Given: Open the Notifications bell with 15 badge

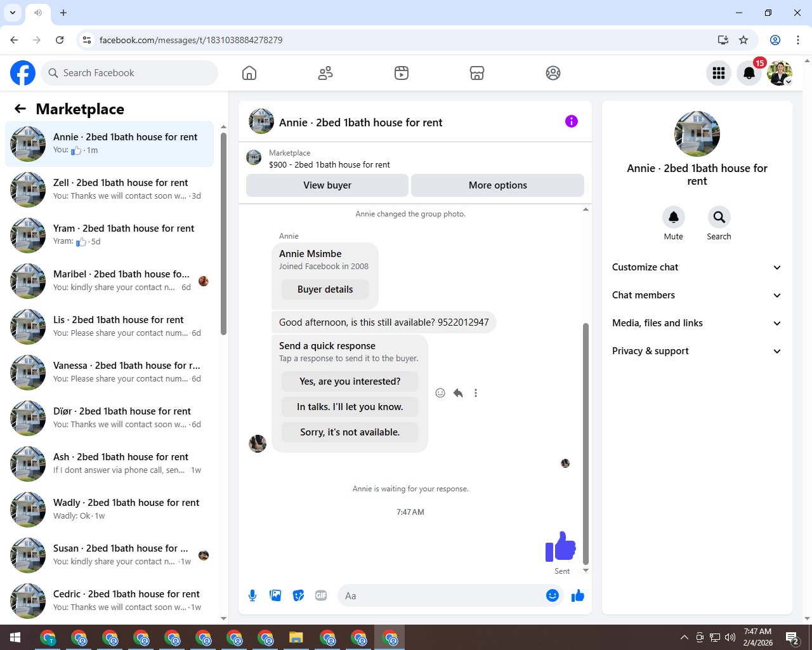Looking at the screenshot, I should (749, 73).
